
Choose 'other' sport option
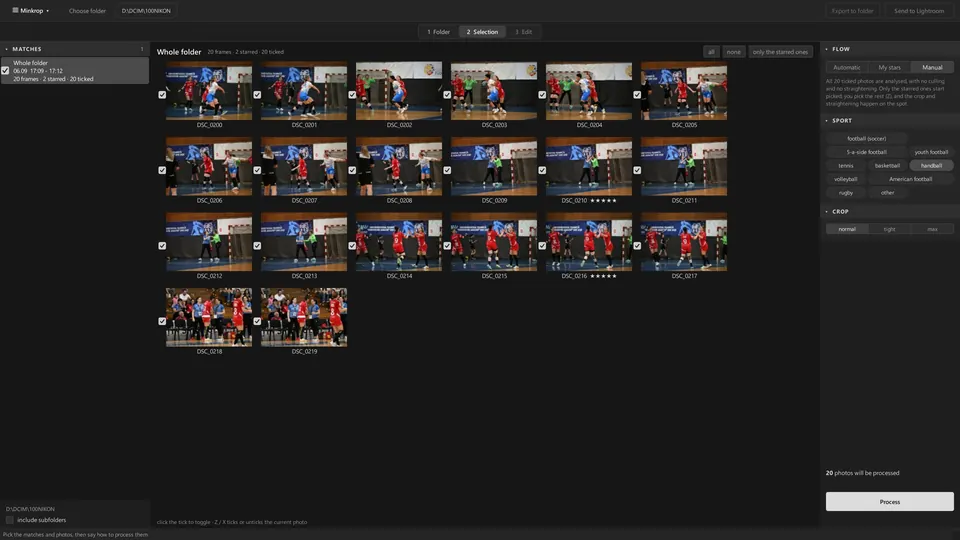(887, 192)
